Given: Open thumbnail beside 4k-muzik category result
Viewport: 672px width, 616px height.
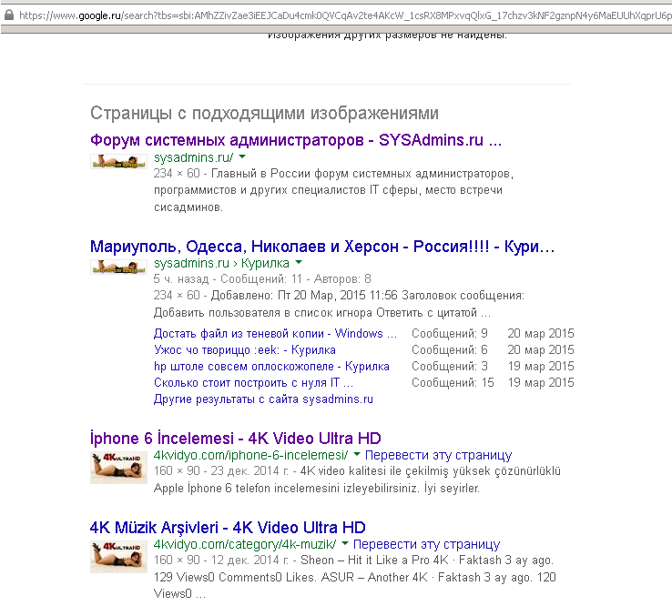Looking at the screenshot, I should point(118,557).
